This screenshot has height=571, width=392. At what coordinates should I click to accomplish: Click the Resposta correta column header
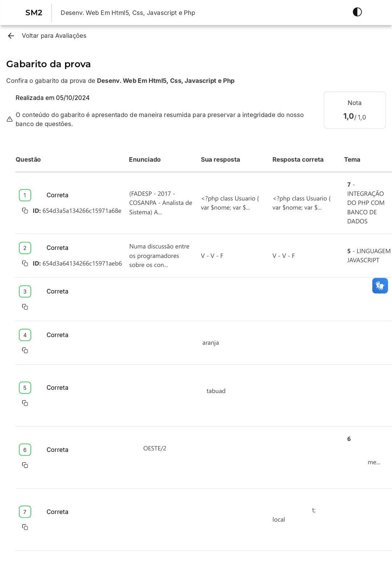point(298,159)
